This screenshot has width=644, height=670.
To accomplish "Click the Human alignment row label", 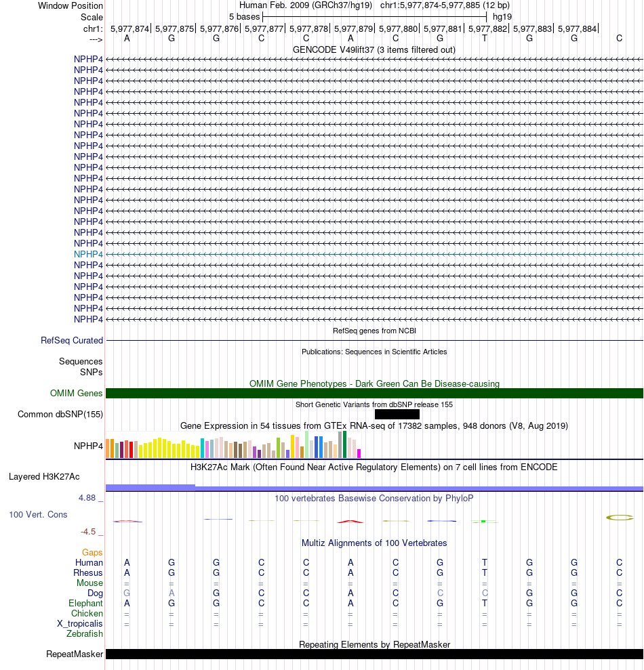I will click(89, 563).
